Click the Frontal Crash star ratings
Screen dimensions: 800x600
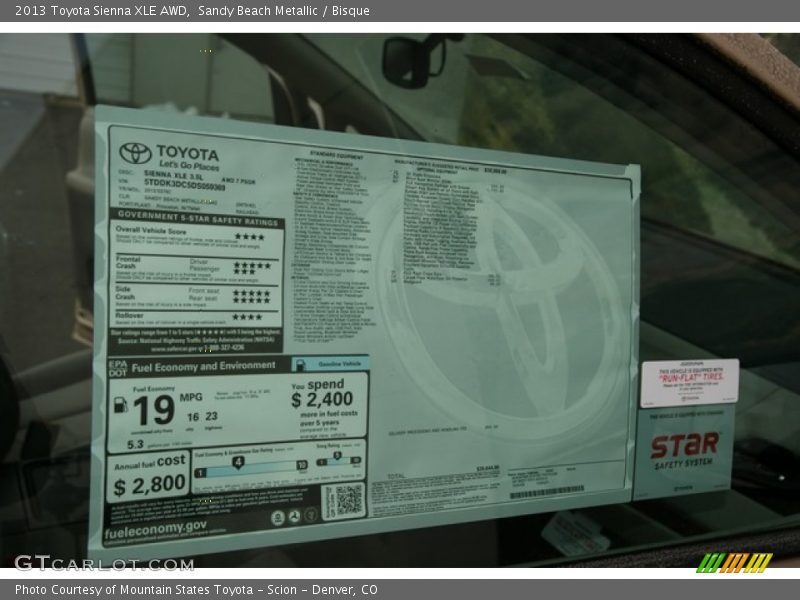(252, 268)
